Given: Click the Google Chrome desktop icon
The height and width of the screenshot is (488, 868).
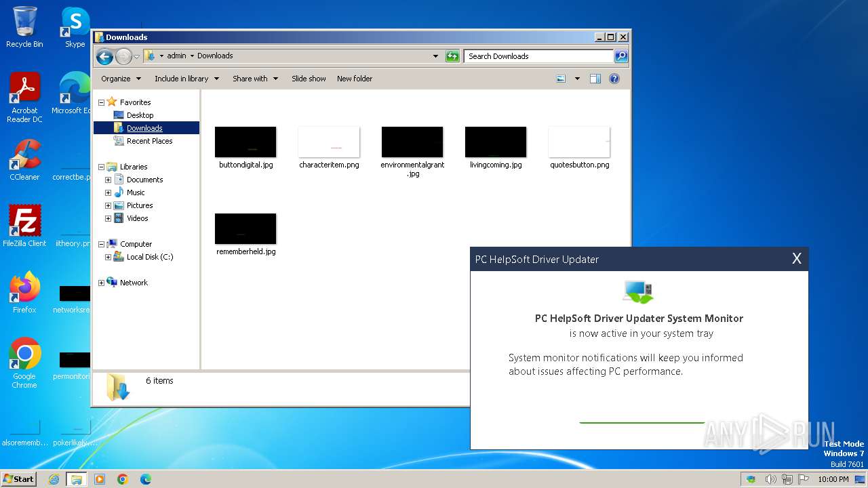Looking at the screenshot, I should tap(24, 363).
